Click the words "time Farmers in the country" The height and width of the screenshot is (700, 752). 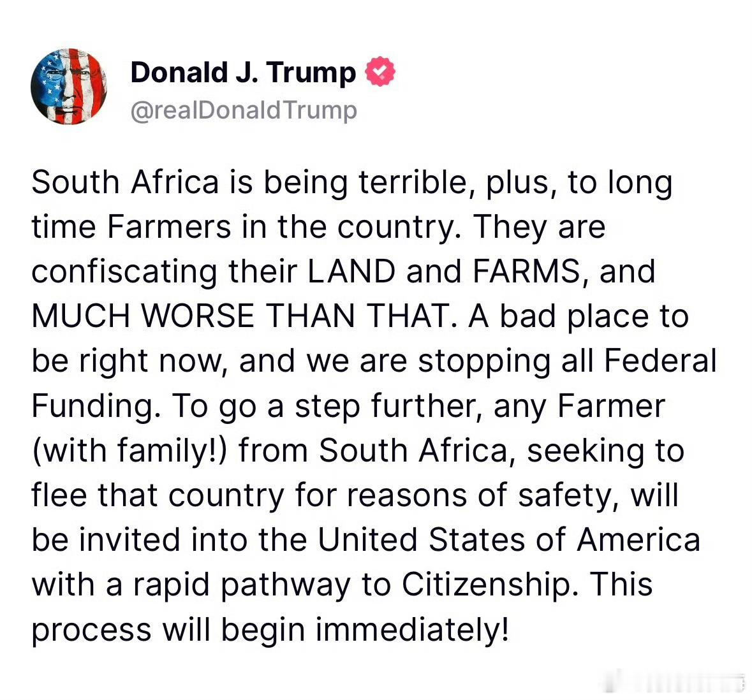[x=242, y=227]
